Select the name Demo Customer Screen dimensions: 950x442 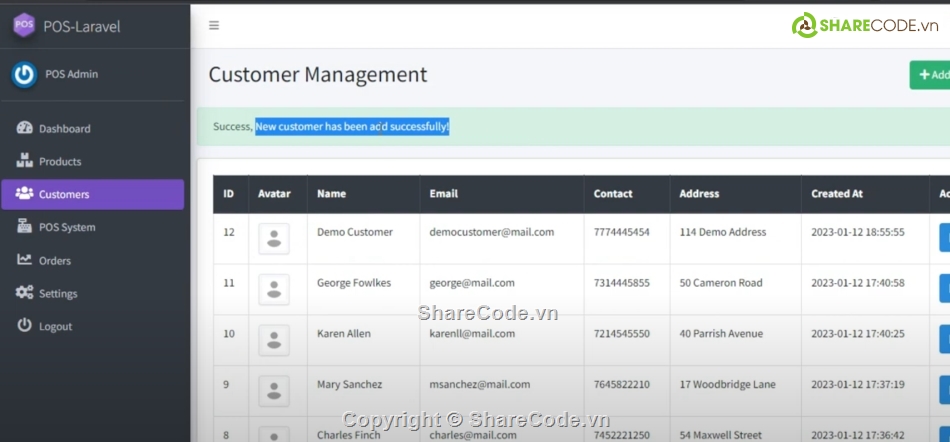tap(355, 232)
